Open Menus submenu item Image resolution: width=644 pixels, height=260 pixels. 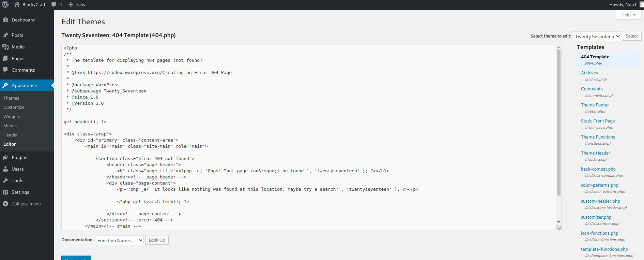tap(10, 126)
